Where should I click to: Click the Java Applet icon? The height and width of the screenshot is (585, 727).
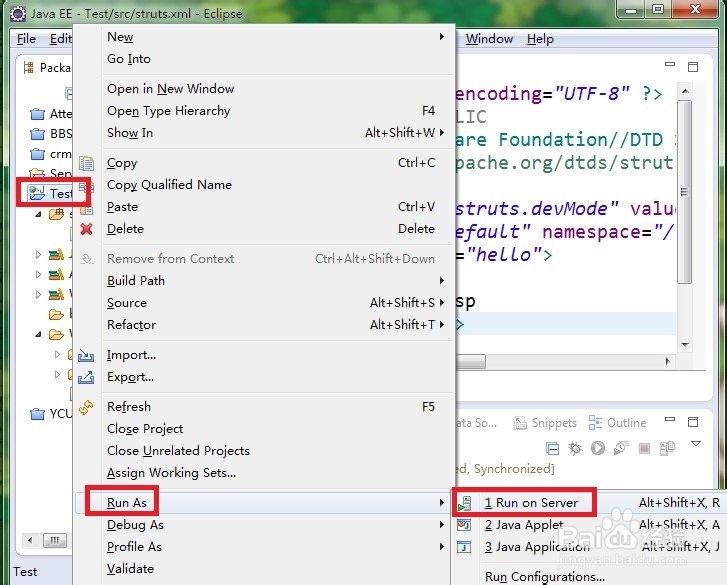click(x=464, y=525)
